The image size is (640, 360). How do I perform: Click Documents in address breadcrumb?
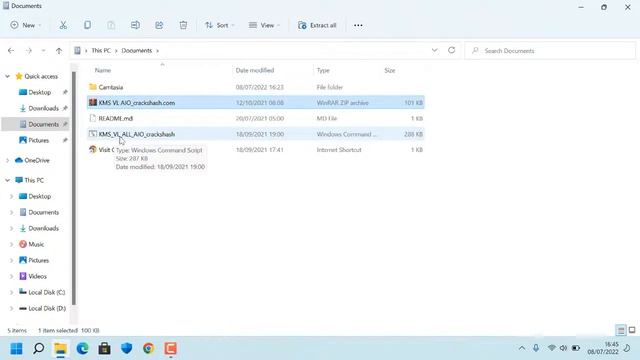pos(137,51)
